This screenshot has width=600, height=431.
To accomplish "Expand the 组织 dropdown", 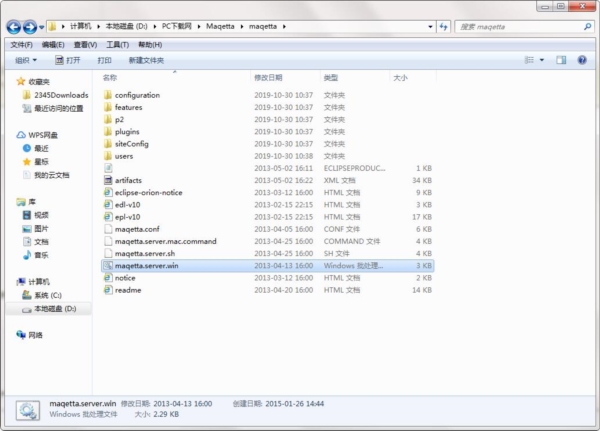I will [x=26, y=60].
